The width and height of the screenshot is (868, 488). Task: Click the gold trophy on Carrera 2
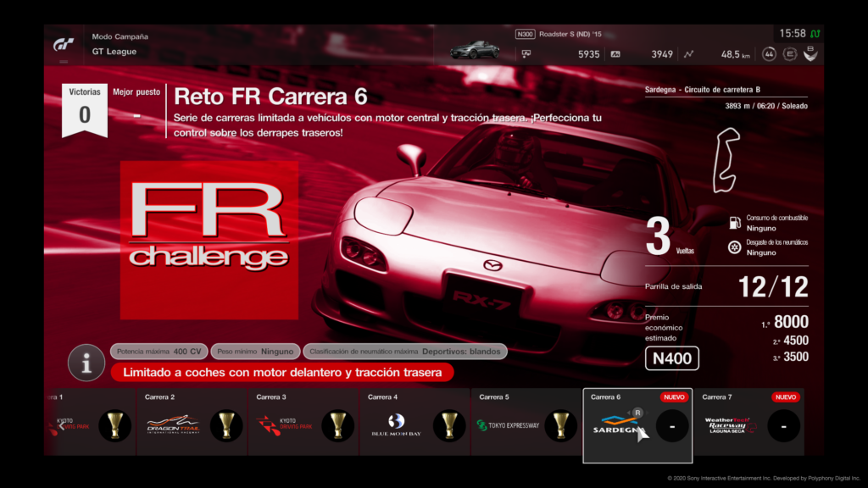226,425
